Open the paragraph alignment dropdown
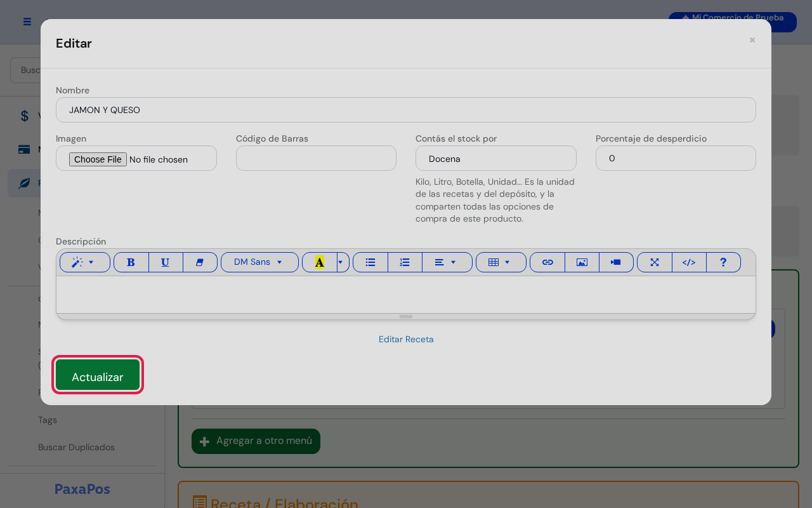This screenshot has height=508, width=812. [x=447, y=262]
